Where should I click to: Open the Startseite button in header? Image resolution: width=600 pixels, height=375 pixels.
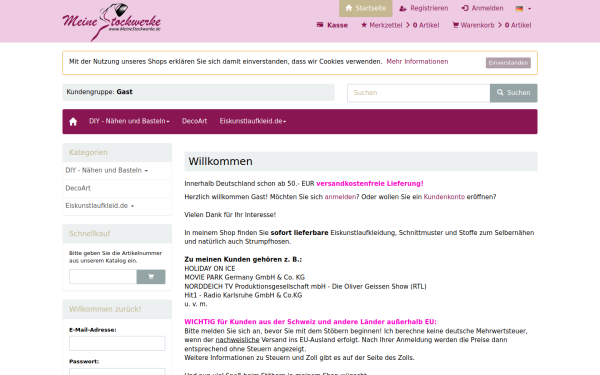point(365,8)
